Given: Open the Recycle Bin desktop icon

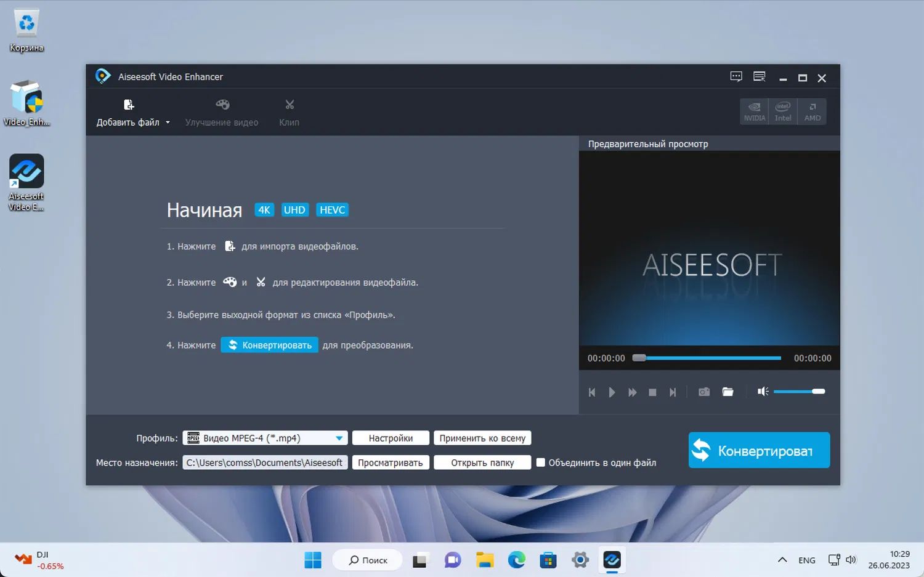Looking at the screenshot, I should (26, 30).
